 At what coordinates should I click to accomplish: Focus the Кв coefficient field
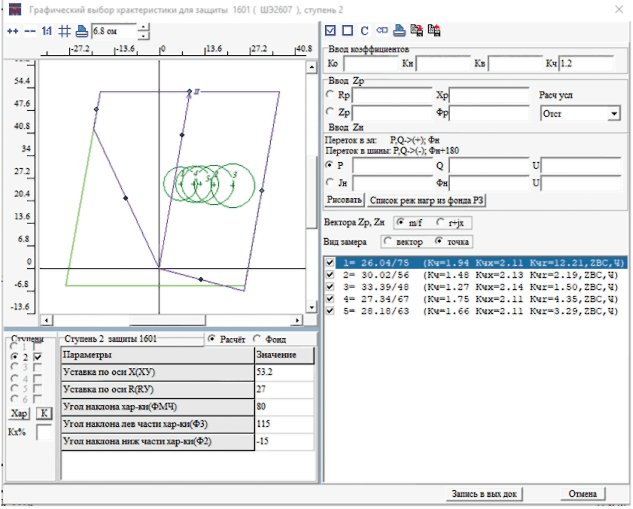coord(515,63)
